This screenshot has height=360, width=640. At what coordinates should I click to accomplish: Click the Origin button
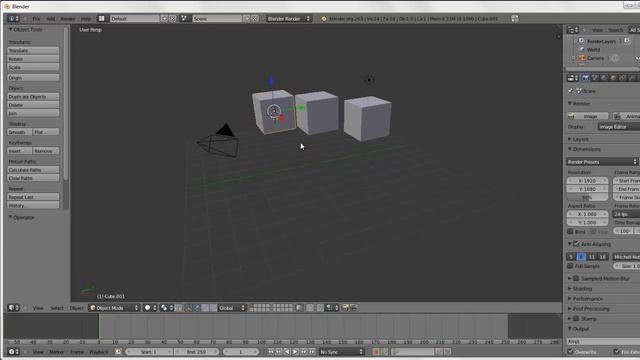33,78
